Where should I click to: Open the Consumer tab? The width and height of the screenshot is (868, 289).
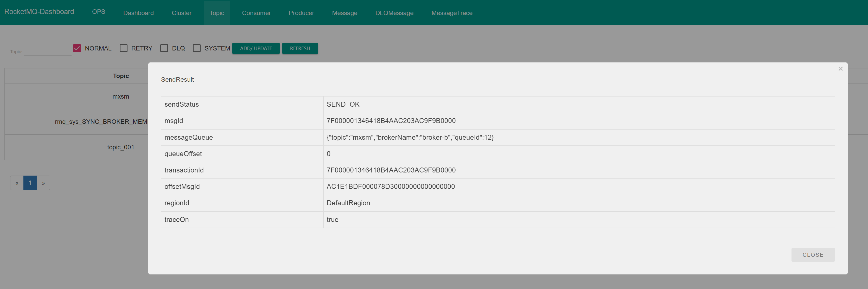coord(256,13)
